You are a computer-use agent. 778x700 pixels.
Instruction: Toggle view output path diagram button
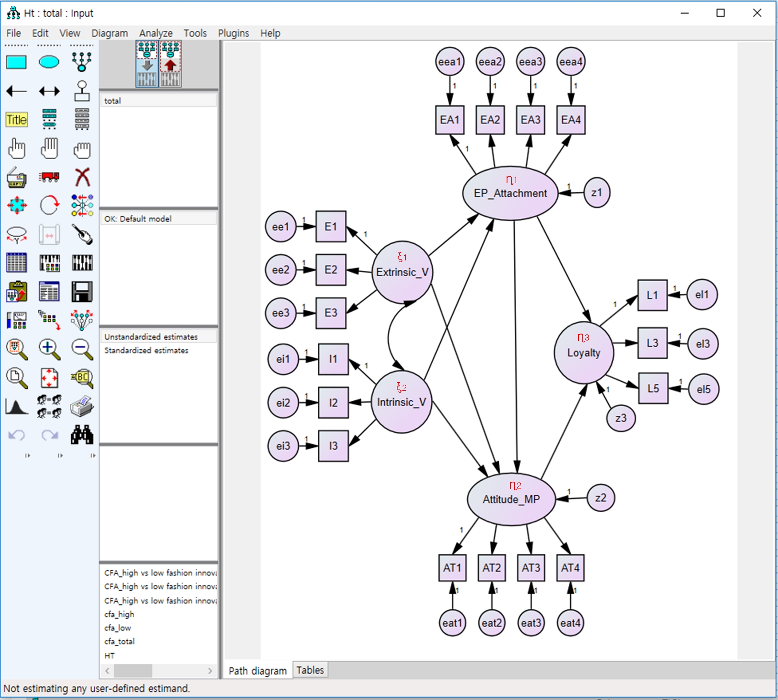click(x=170, y=64)
